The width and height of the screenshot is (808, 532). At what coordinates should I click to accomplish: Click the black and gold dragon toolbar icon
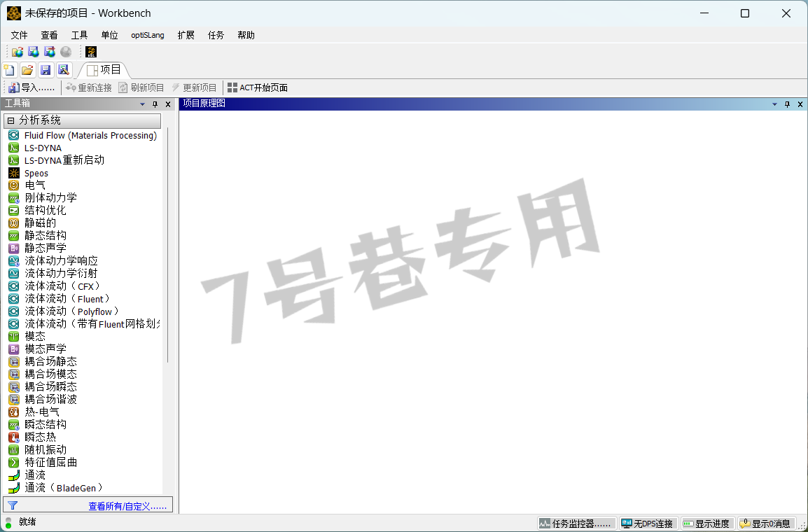tap(91, 52)
